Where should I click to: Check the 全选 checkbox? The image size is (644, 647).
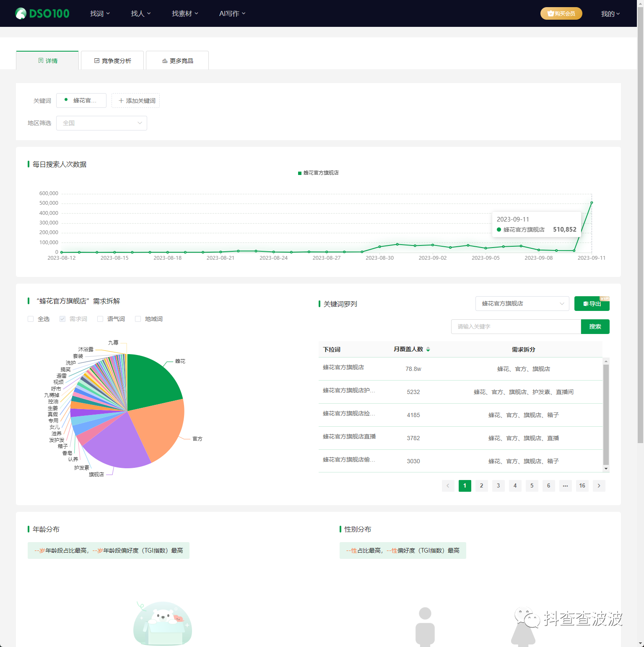(31, 319)
